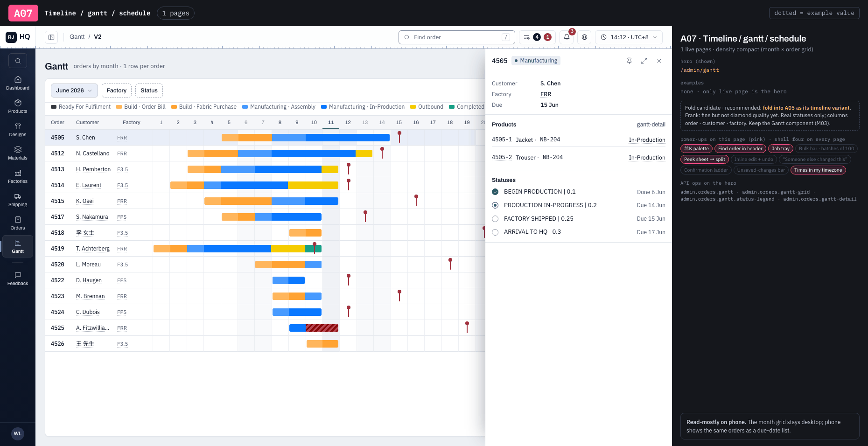Click the FRR factory link for order 4505
The image size is (868, 446).
pos(122,138)
